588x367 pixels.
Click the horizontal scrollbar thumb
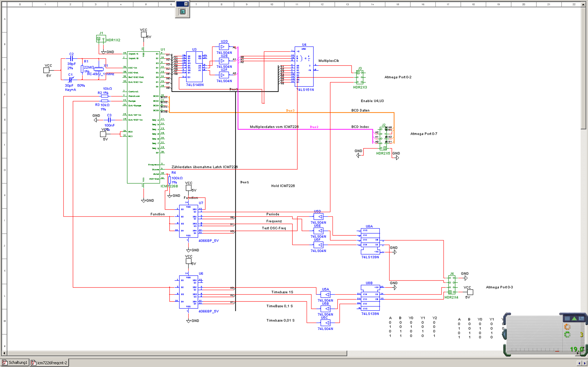click(177, 353)
